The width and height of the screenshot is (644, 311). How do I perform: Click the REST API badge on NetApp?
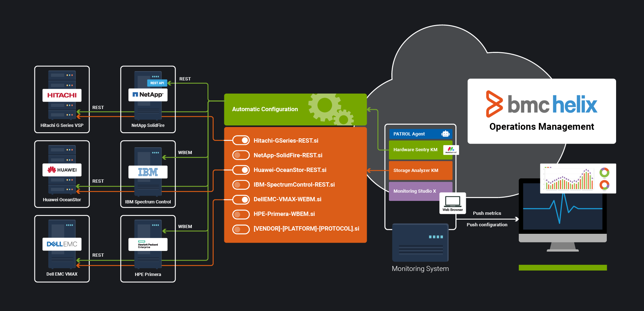157,83
